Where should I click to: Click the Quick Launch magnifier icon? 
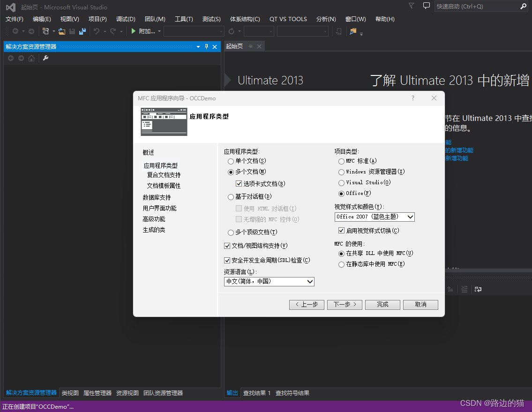(x=523, y=6)
